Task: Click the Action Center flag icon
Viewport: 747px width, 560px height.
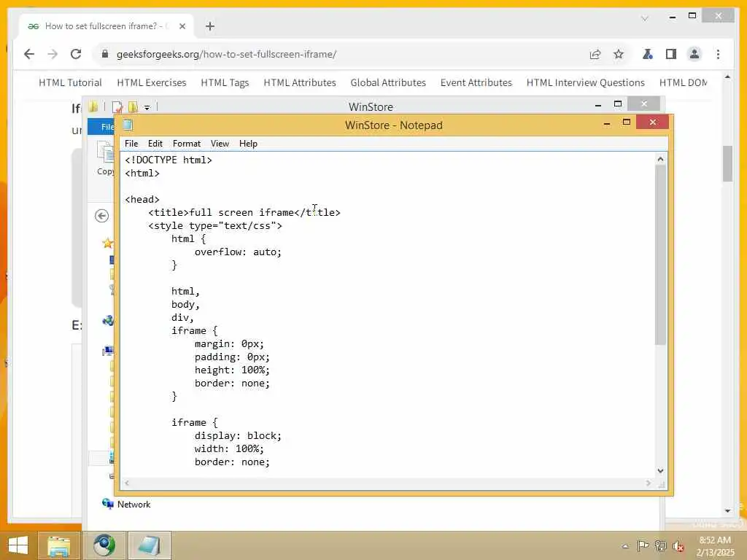Action: click(x=643, y=546)
